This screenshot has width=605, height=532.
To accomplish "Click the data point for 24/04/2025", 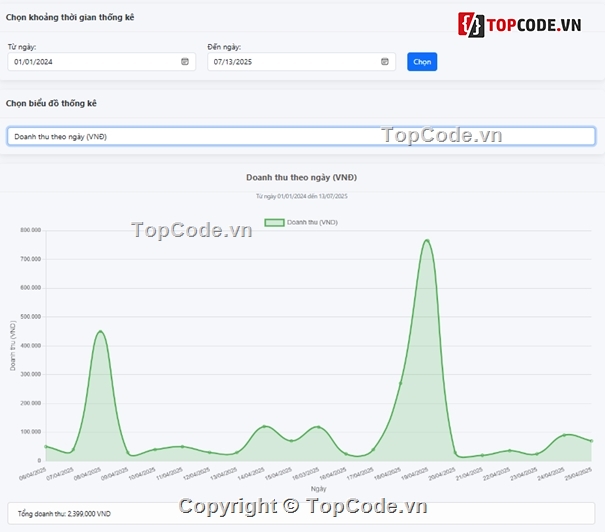I will coord(564,435).
